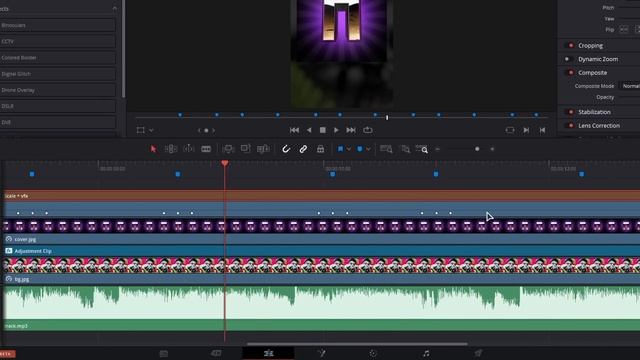Image resolution: width=640 pixels, height=360 pixels.
Task: Select the Digital Glitch effect
Action: click(58, 74)
